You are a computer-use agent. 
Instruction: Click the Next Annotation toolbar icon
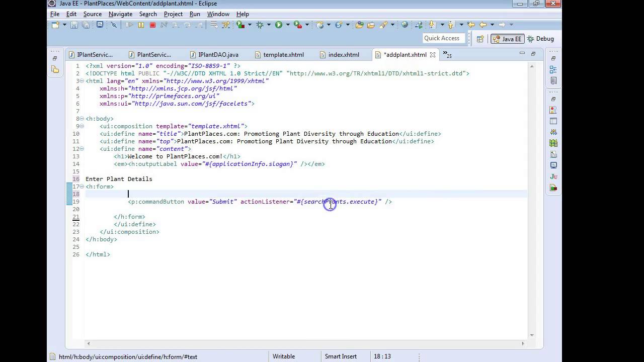point(432,25)
